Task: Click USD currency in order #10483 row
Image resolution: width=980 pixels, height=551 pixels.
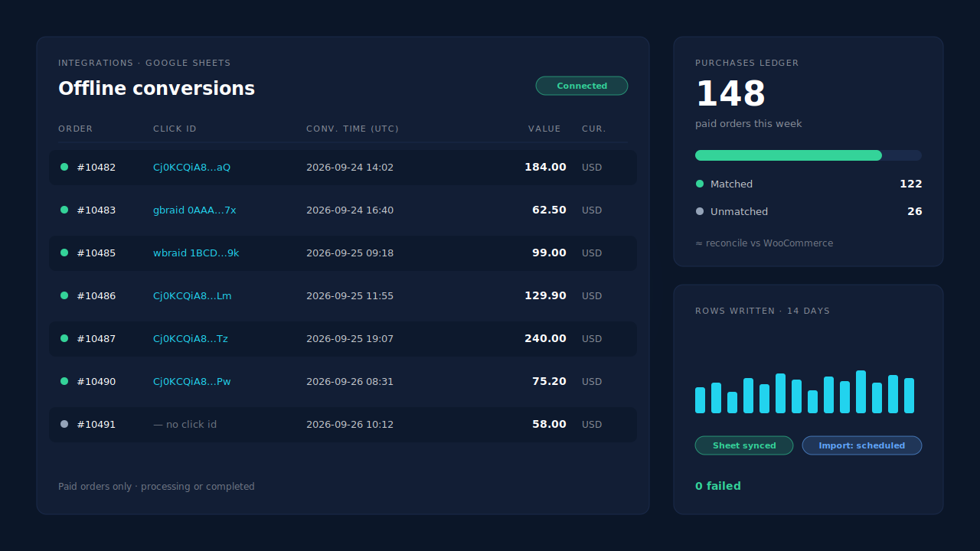Action: 592,210
